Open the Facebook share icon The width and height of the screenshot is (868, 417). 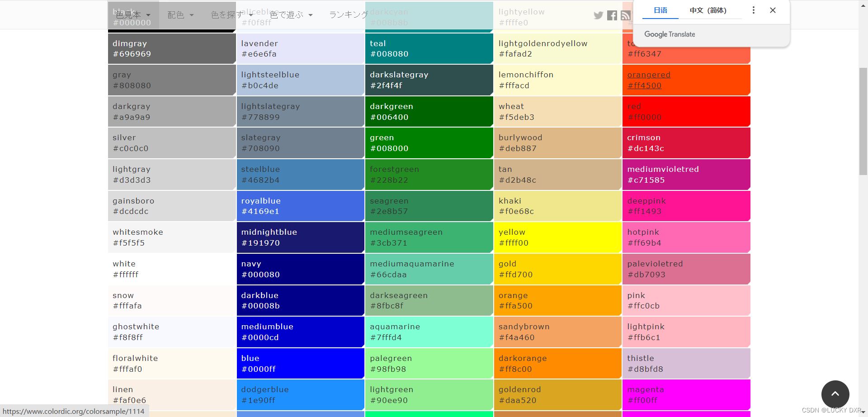(612, 15)
